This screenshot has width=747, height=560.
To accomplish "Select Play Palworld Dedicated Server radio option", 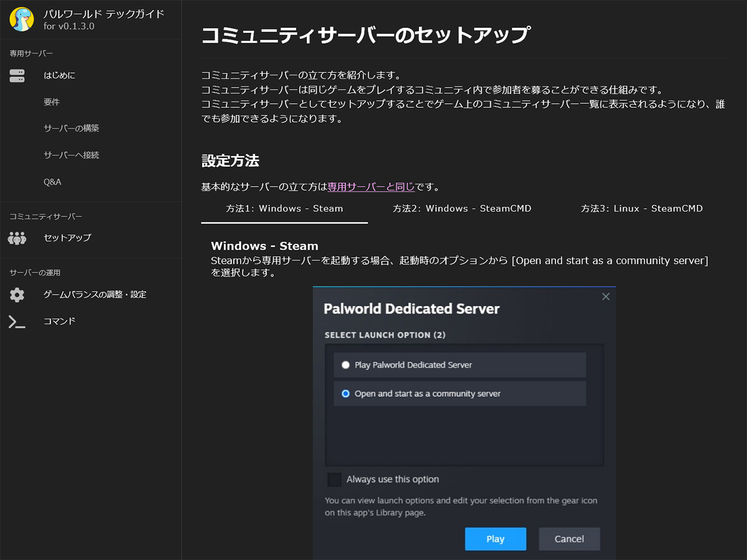I will (x=345, y=365).
